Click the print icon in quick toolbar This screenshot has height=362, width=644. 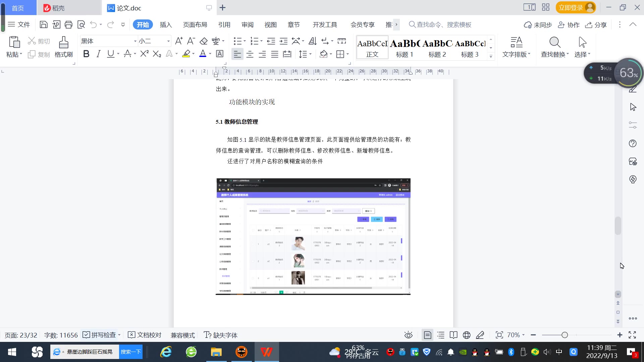68,24
